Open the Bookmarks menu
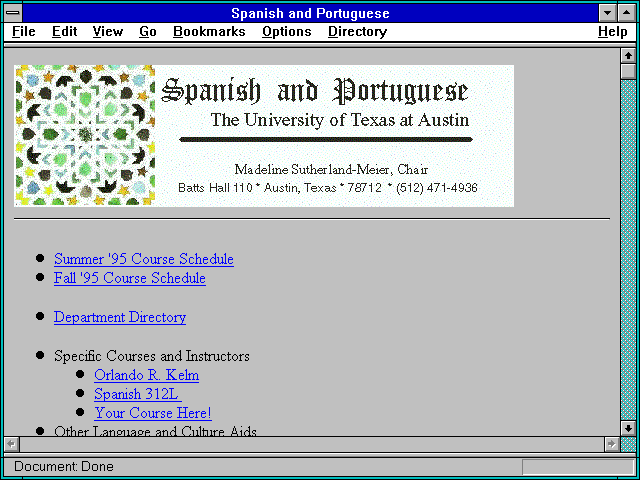640x480 pixels. pos(209,32)
